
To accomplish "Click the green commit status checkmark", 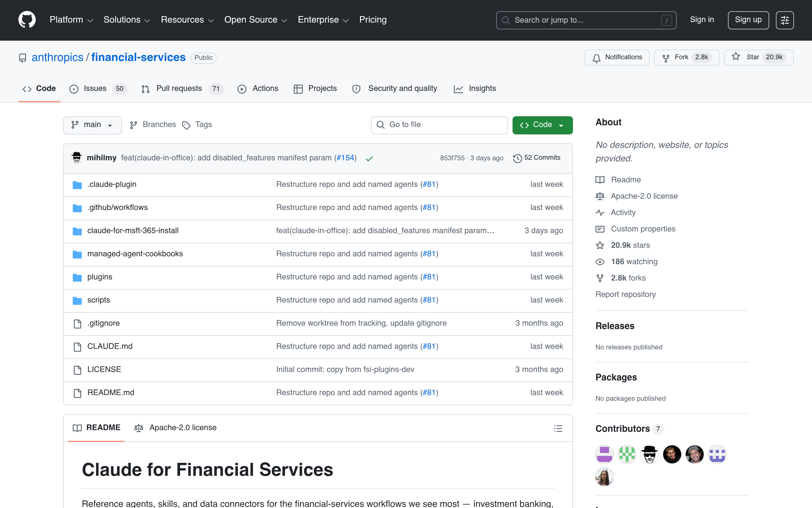I will point(369,159).
